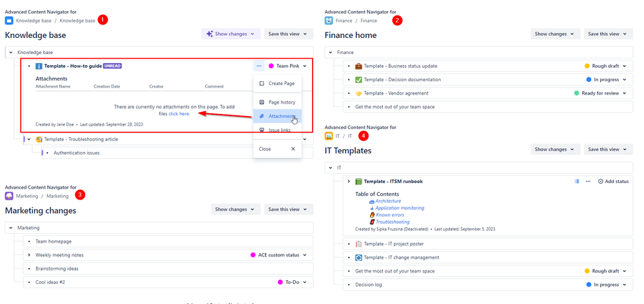Click the info icon beside Template - How-to guide
The image size is (644, 304).
39,66
